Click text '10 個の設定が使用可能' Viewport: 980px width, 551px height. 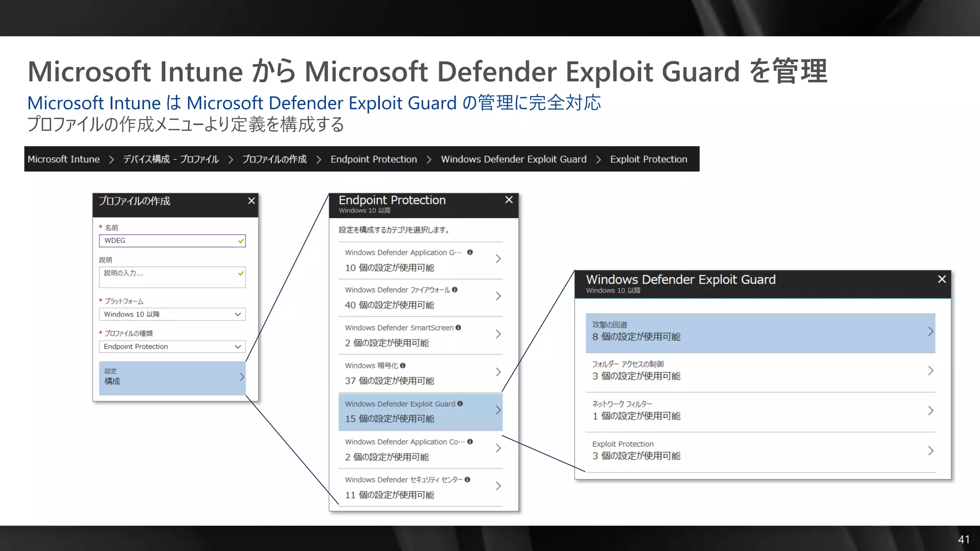point(390,268)
